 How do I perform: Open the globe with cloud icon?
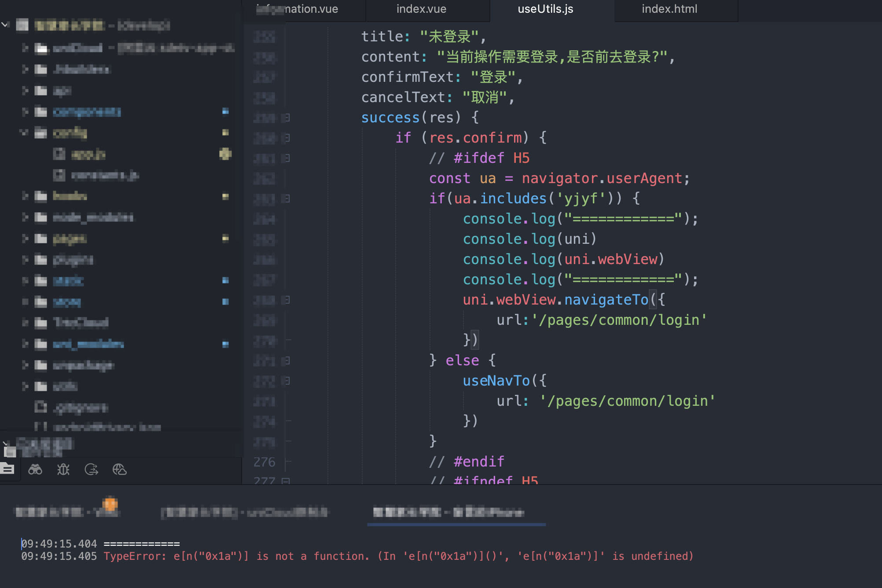[119, 470]
